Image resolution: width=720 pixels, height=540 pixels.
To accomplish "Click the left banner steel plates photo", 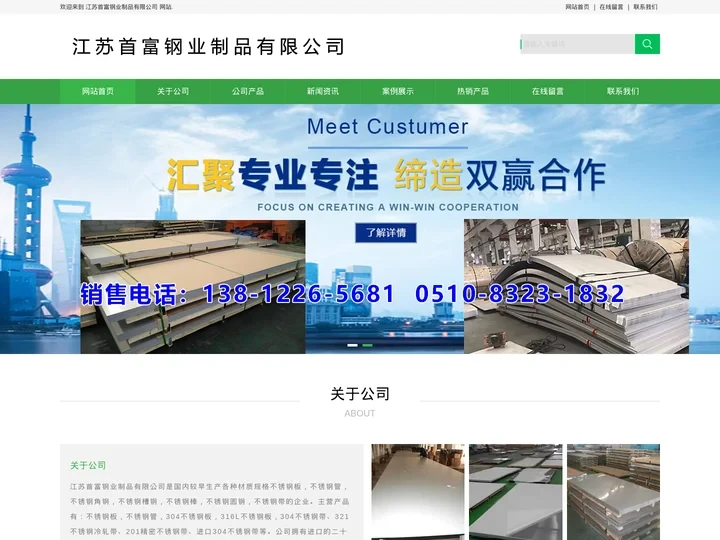I will tap(193, 287).
